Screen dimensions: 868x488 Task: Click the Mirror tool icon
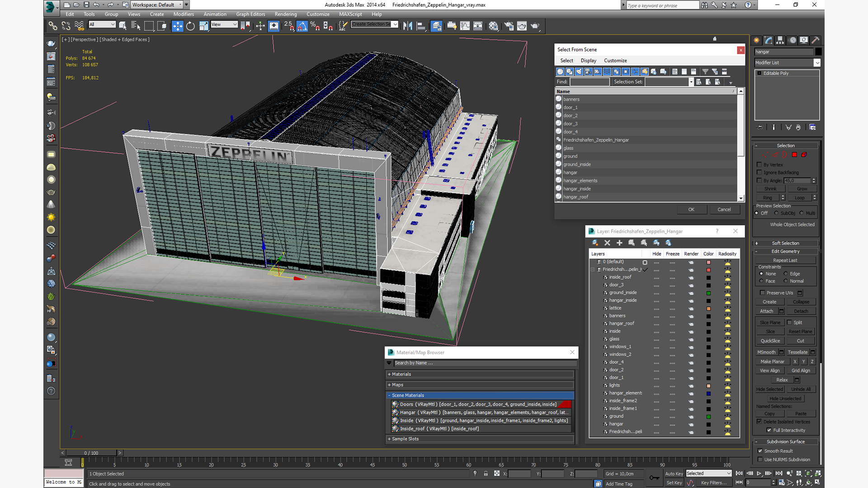click(x=407, y=26)
